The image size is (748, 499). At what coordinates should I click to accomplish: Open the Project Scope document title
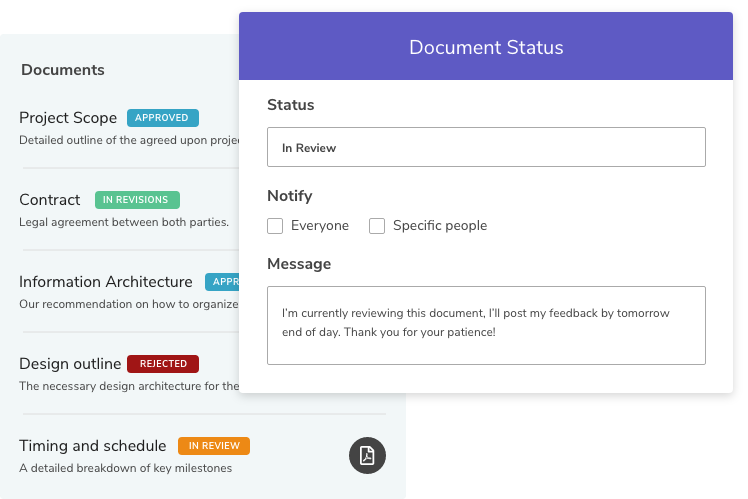tap(68, 118)
